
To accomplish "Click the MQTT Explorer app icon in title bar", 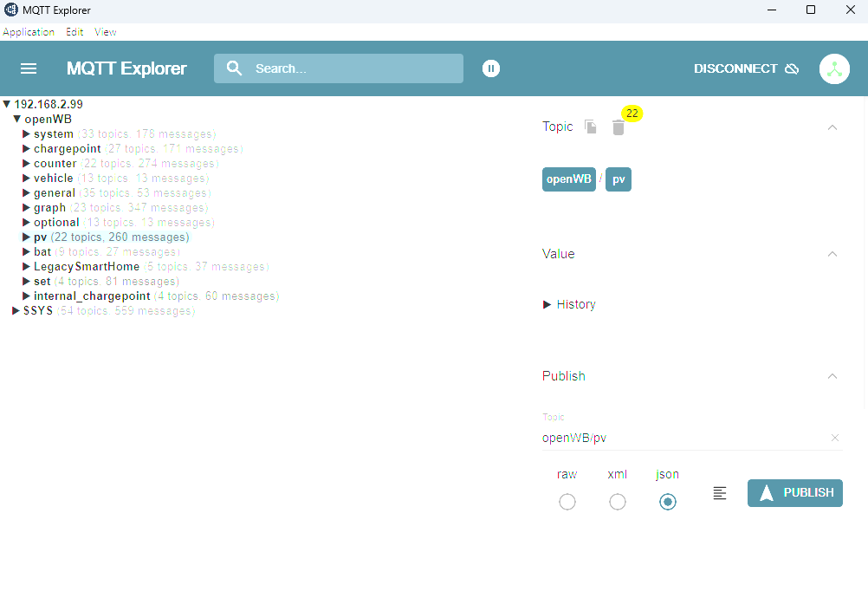I will (10, 10).
